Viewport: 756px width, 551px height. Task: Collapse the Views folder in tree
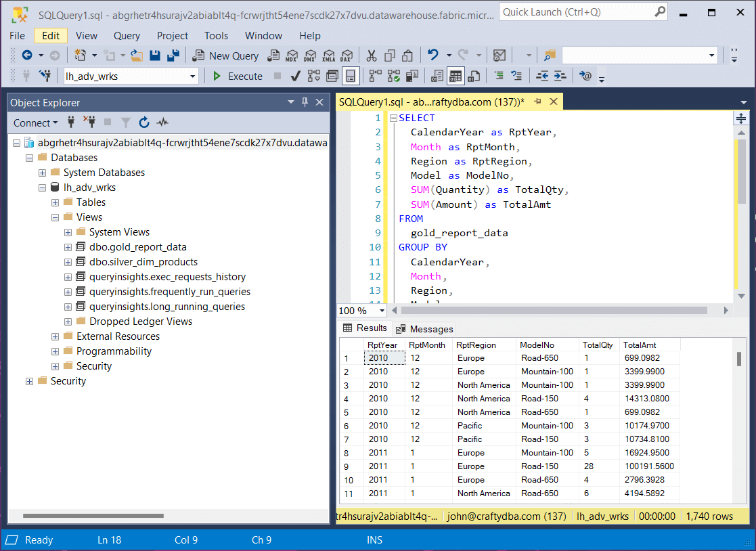click(x=55, y=217)
